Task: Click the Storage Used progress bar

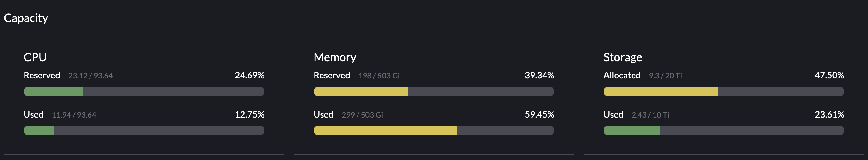Action: click(723, 130)
